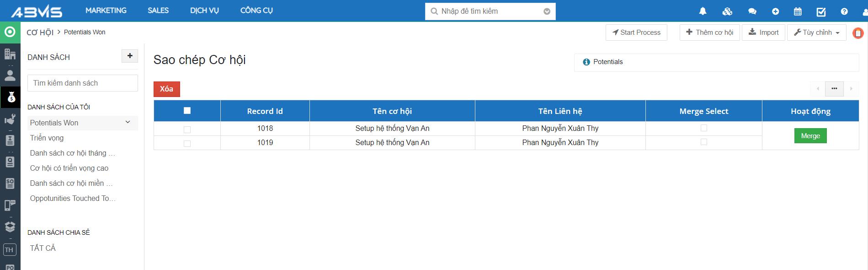Open the calendar icon in header
The image size is (868, 270).
(x=798, y=11)
